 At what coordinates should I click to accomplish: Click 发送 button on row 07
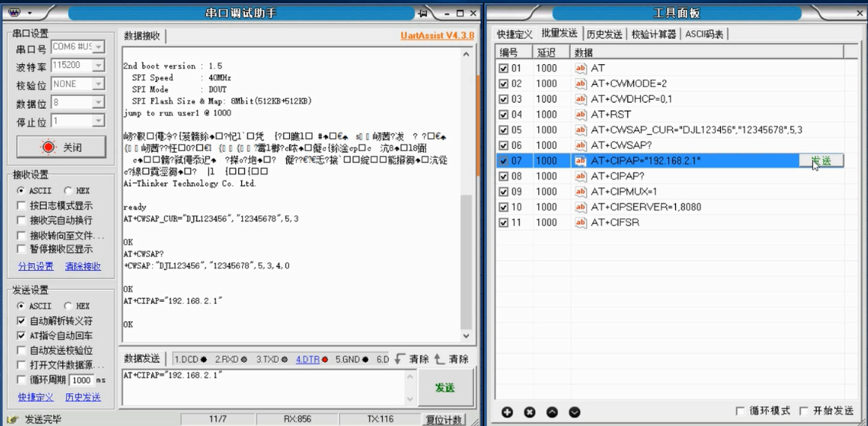click(822, 161)
